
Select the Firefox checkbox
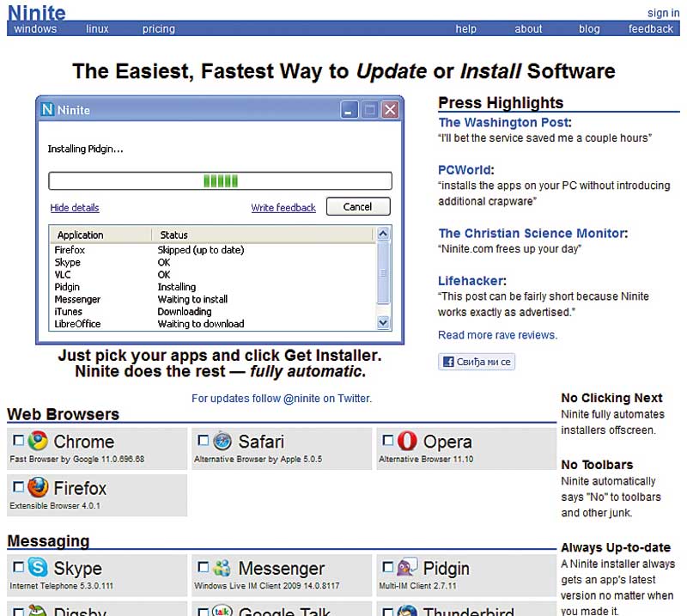click(x=18, y=486)
